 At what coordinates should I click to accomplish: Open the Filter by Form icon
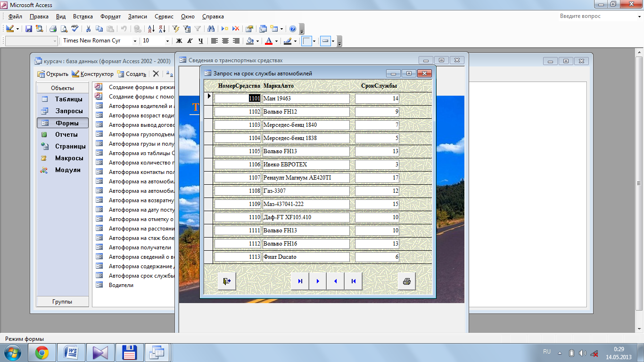[187, 29]
